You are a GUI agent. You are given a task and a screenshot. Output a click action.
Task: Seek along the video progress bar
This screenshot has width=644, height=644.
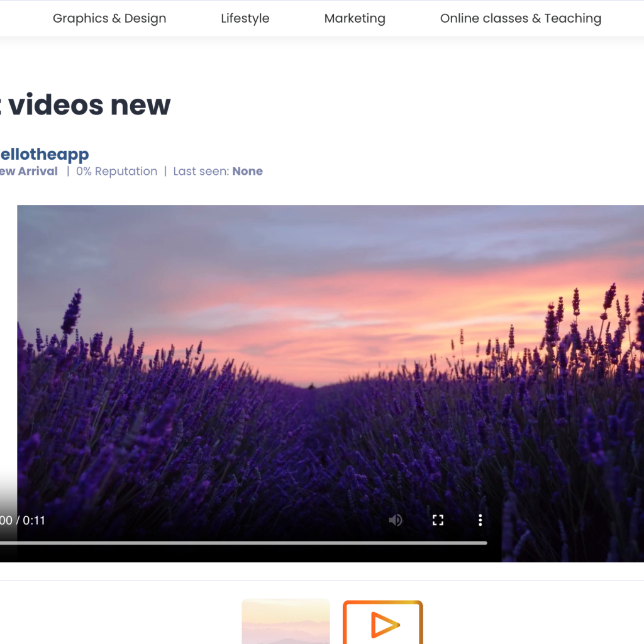coord(243,543)
